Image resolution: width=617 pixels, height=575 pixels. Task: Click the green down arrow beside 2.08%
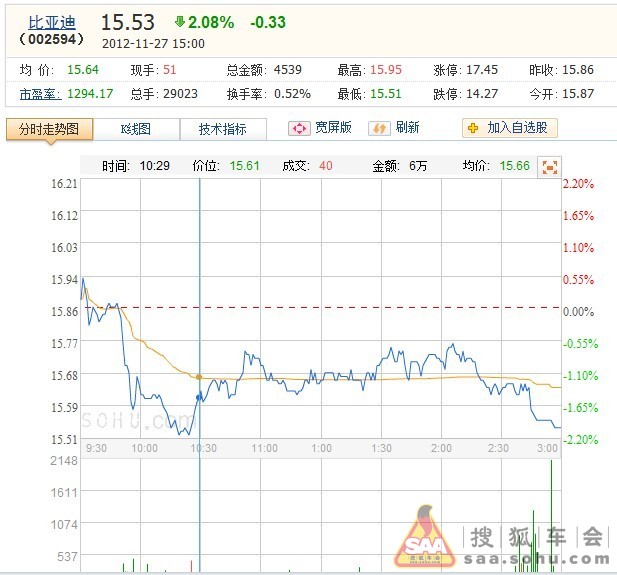[x=179, y=21]
